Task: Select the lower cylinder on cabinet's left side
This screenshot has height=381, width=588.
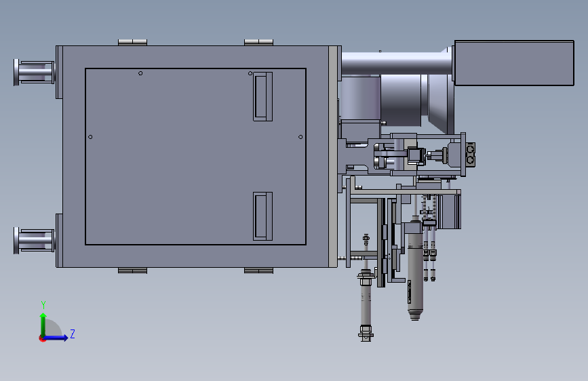Action: 34,241
